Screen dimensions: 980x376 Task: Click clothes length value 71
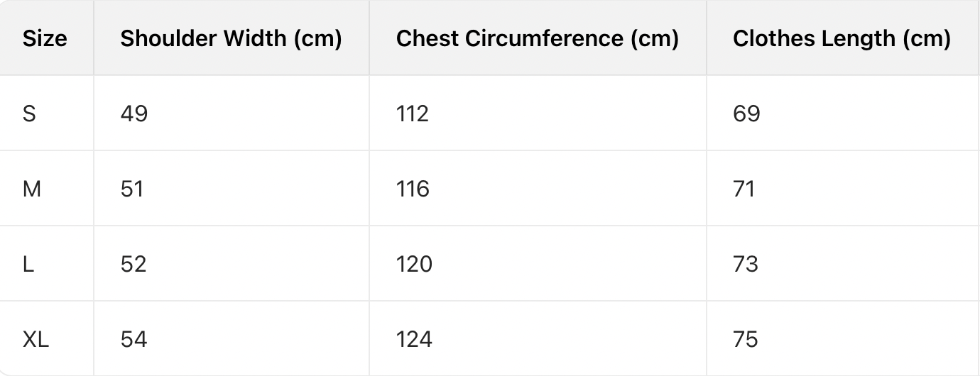[744, 189]
